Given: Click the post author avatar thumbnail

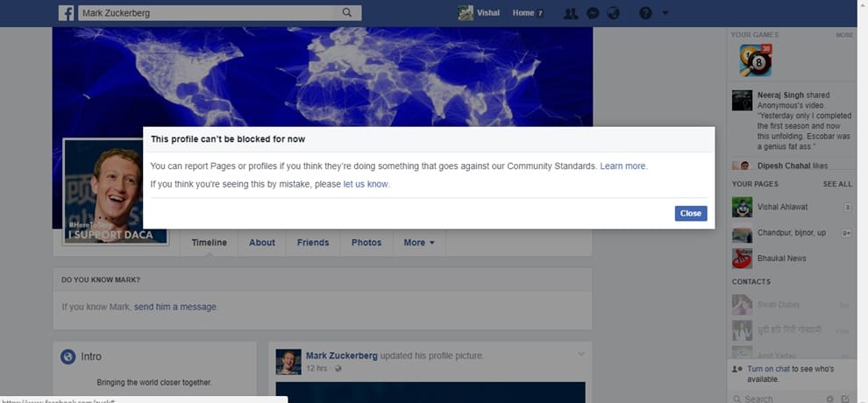Looking at the screenshot, I should tap(288, 362).
